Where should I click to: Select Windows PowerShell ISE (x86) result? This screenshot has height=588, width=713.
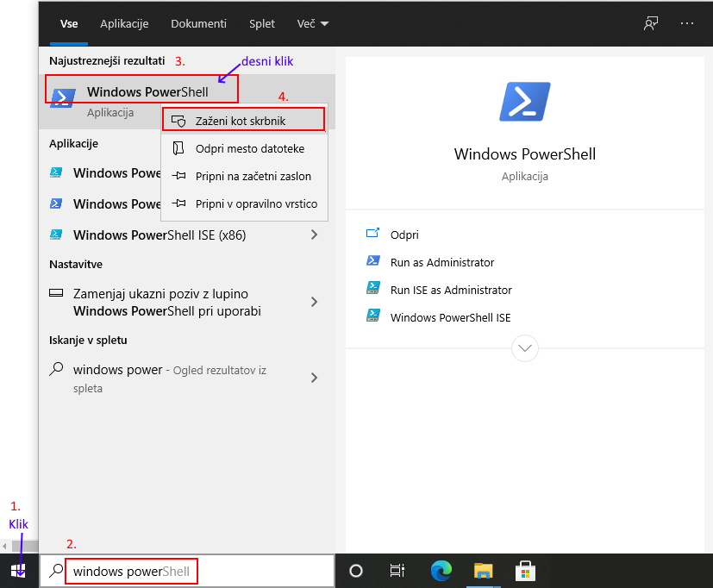click(x=187, y=235)
